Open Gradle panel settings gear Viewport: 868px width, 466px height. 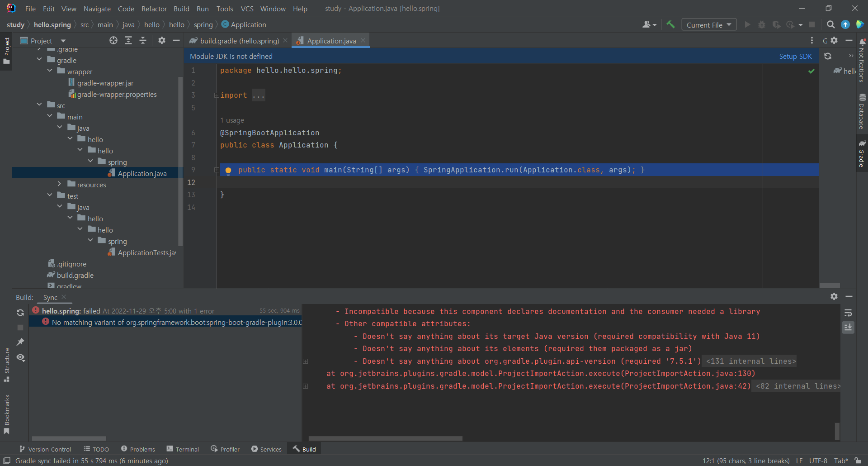[x=835, y=41]
